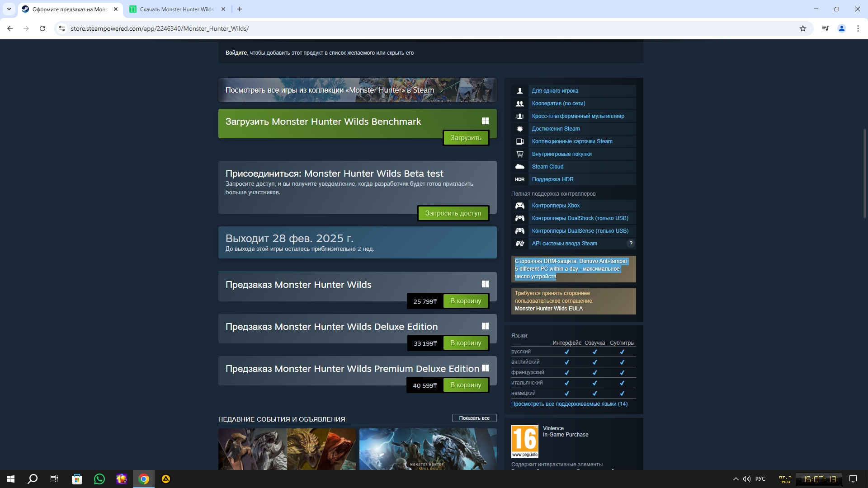Open Коллекционные карточки Steam link

pyautogui.click(x=572, y=141)
